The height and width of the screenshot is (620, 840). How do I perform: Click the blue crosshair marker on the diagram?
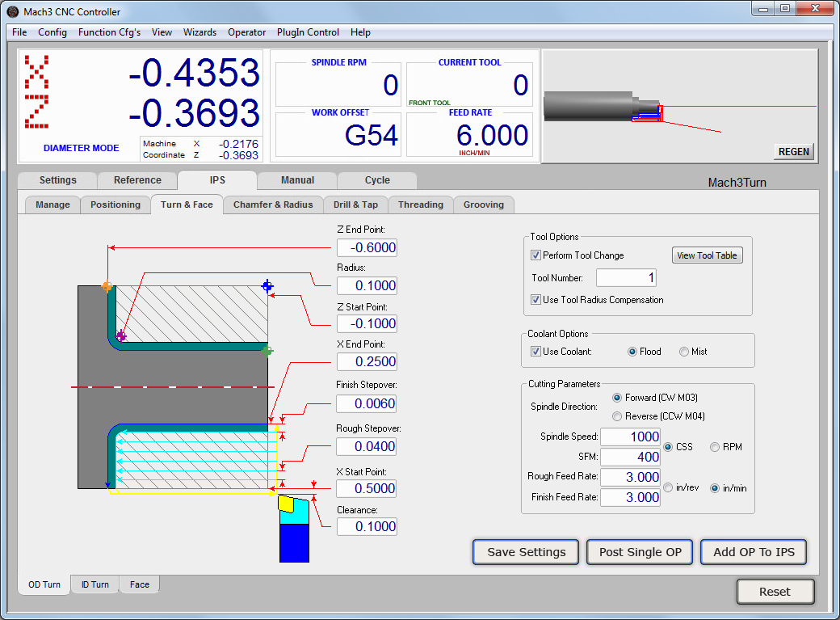[x=267, y=286]
